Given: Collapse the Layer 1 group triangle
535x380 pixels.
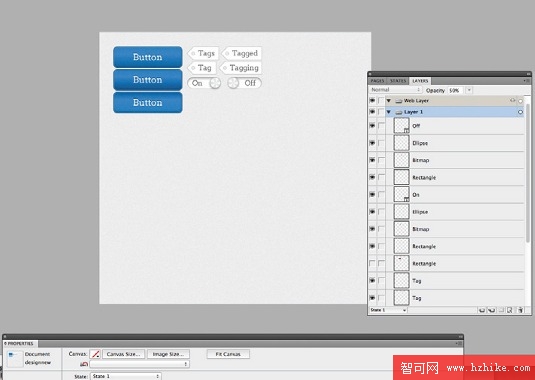Looking at the screenshot, I should click(x=389, y=112).
